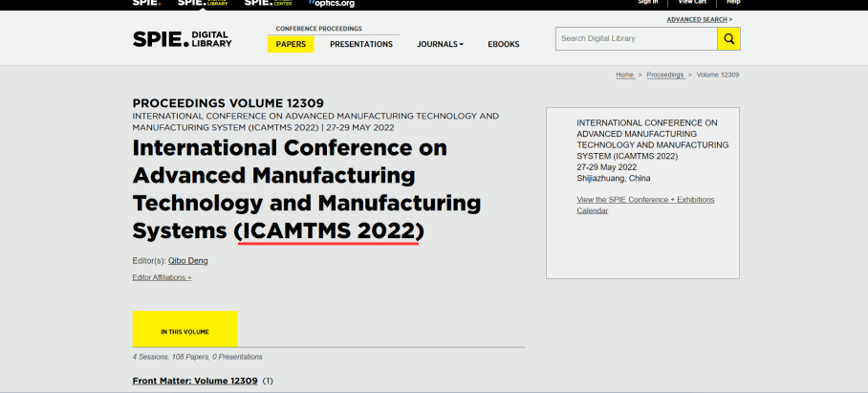Click Sign In at the top

click(648, 3)
